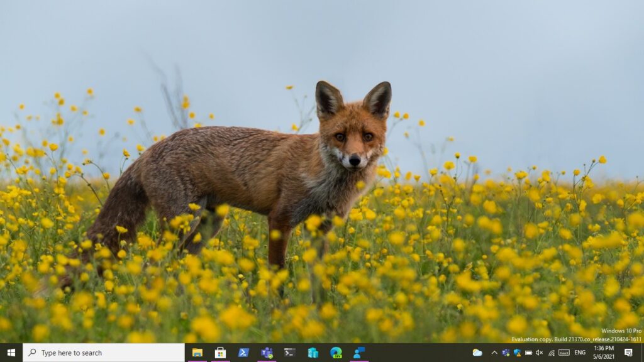Switch the ENG input language
The image size is (644, 362).
click(580, 353)
